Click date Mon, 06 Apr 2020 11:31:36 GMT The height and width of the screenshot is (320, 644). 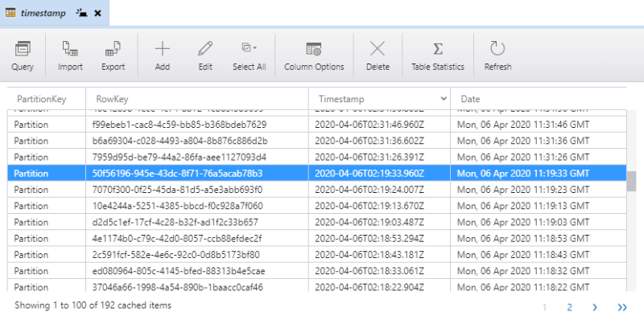pyautogui.click(x=523, y=141)
